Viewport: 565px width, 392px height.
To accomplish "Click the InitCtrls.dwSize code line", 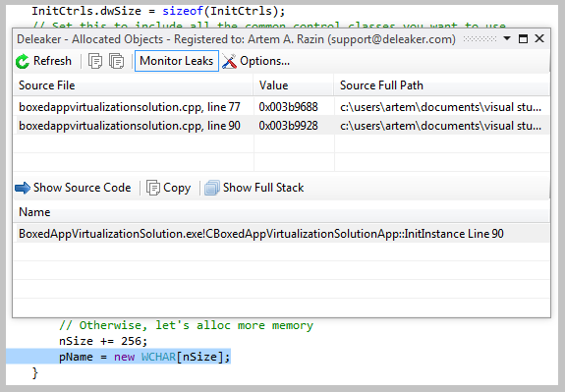I will pyautogui.click(x=158, y=11).
